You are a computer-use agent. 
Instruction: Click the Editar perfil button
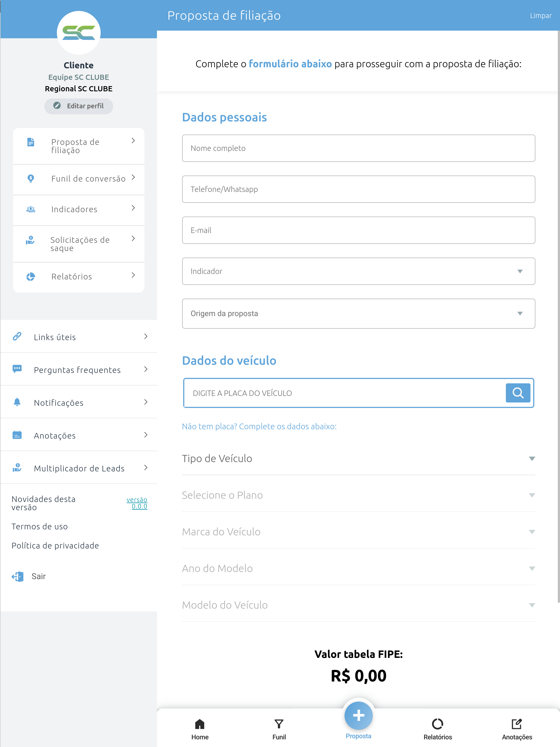click(x=79, y=106)
